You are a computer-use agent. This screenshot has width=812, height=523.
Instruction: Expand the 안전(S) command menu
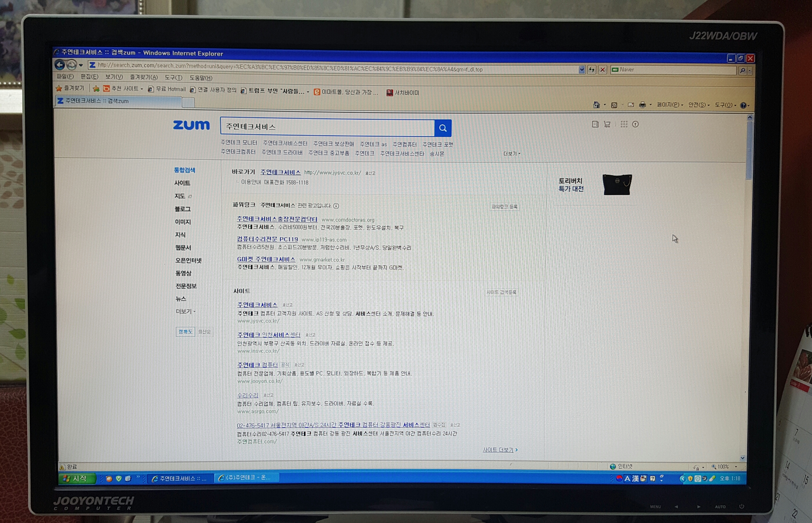[x=699, y=105]
